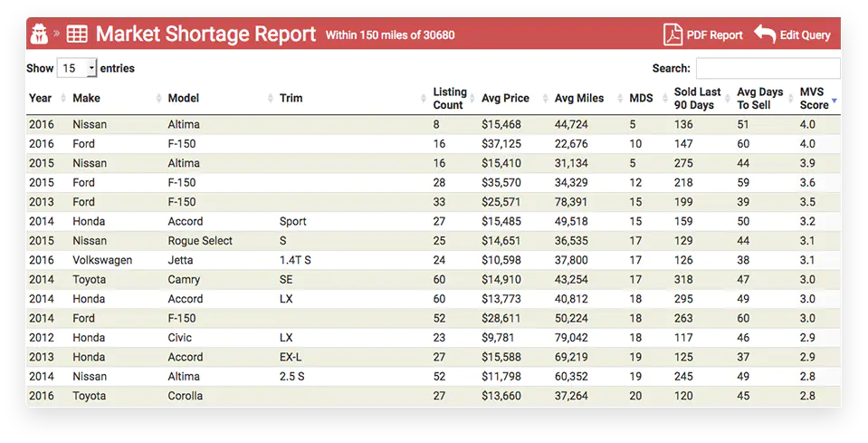Image resolution: width=868 pixels, height=443 pixels.
Task: Click the '1.4T S' trim cell
Action: tap(295, 260)
